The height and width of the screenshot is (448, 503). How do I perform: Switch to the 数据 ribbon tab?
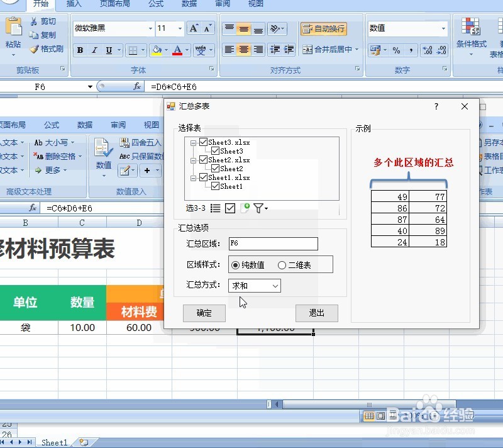click(x=189, y=4)
